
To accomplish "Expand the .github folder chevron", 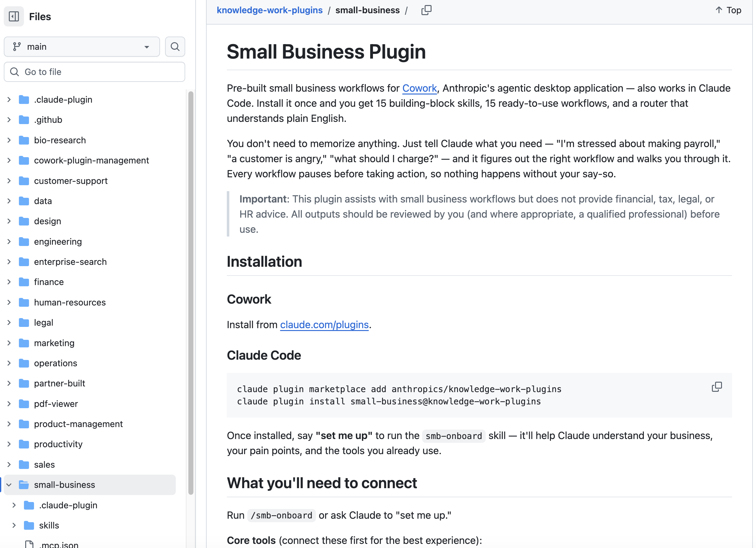I will click(x=9, y=120).
